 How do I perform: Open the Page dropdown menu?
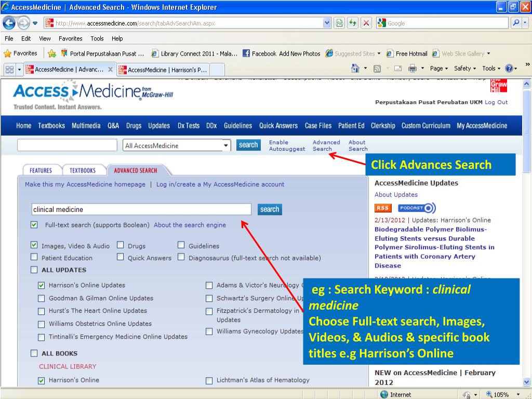point(438,68)
